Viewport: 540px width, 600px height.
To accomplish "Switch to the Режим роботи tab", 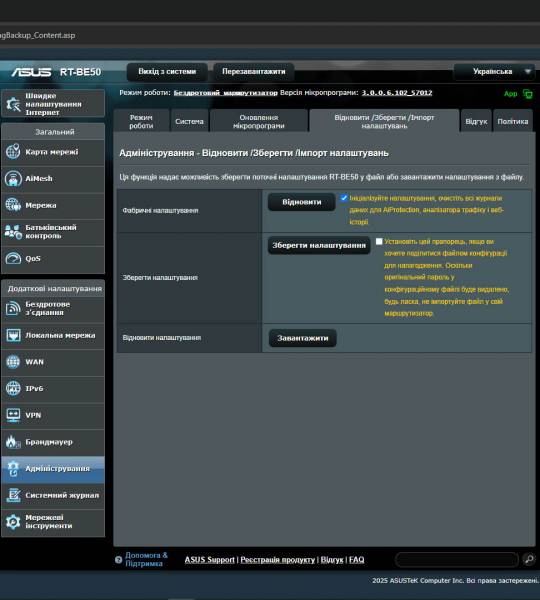I will (141, 121).
